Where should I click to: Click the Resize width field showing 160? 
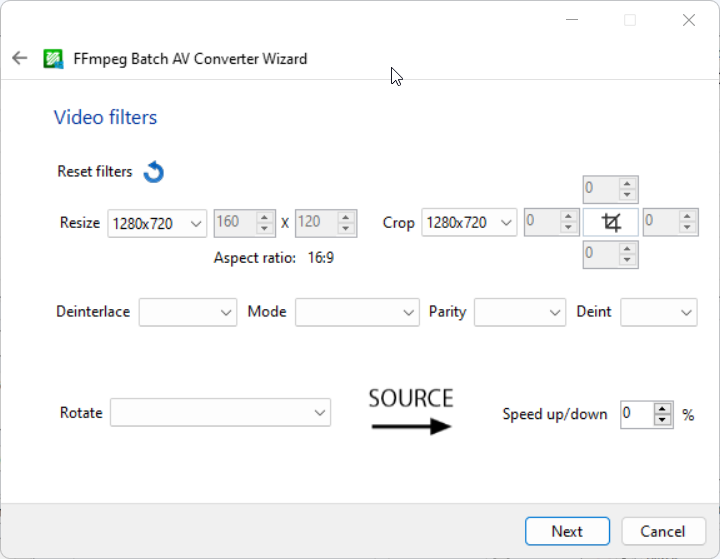coord(235,223)
